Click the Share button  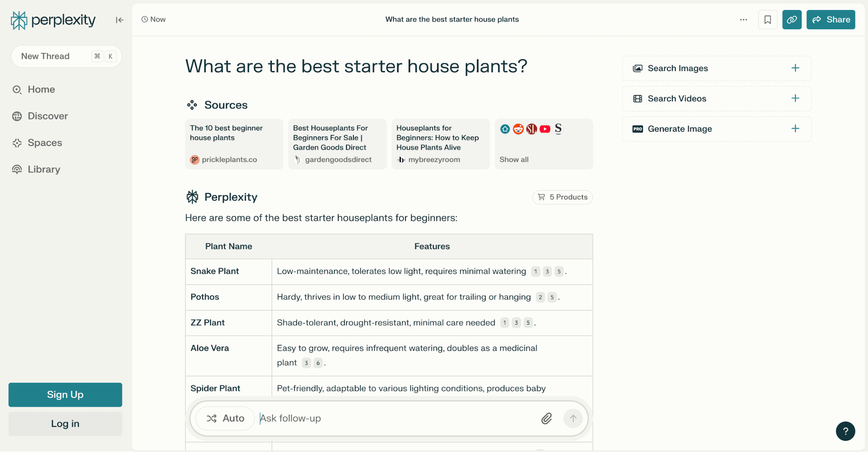(x=831, y=20)
